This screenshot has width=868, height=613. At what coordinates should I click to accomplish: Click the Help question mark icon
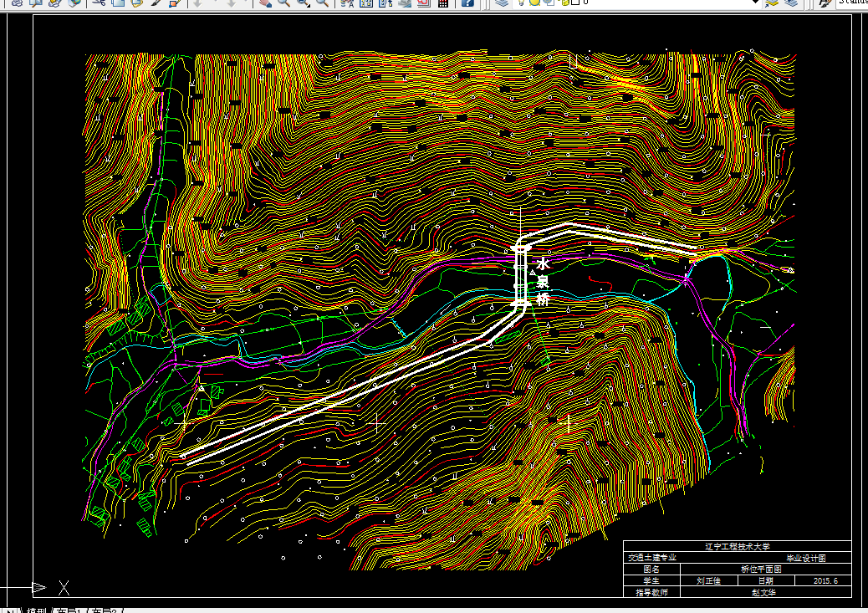[467, 3]
